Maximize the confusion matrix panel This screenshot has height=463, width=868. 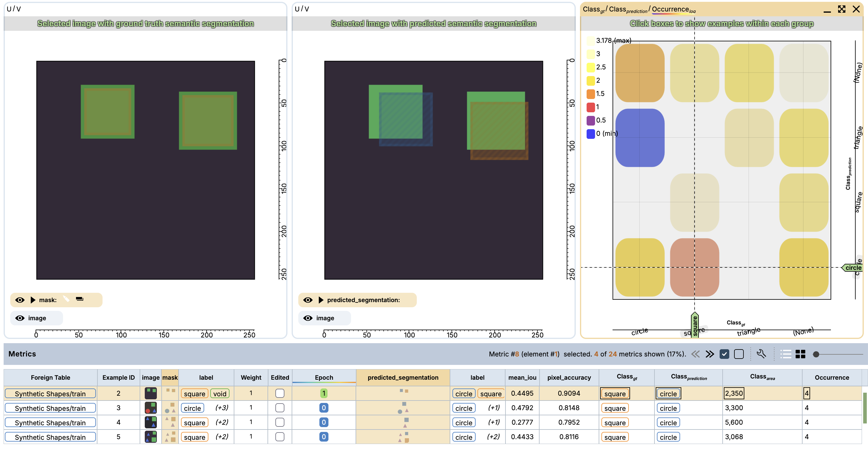841,9
